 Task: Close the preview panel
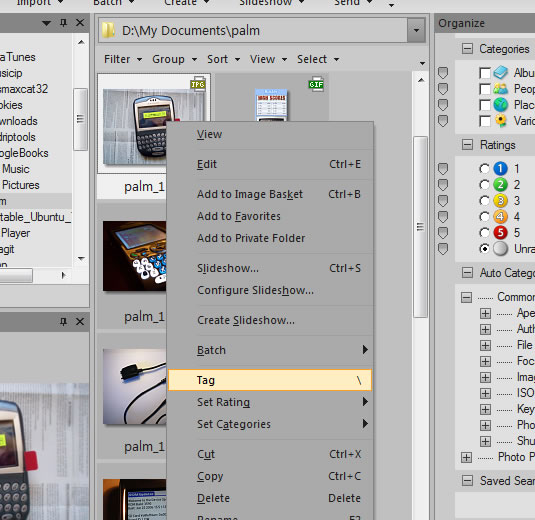80,321
